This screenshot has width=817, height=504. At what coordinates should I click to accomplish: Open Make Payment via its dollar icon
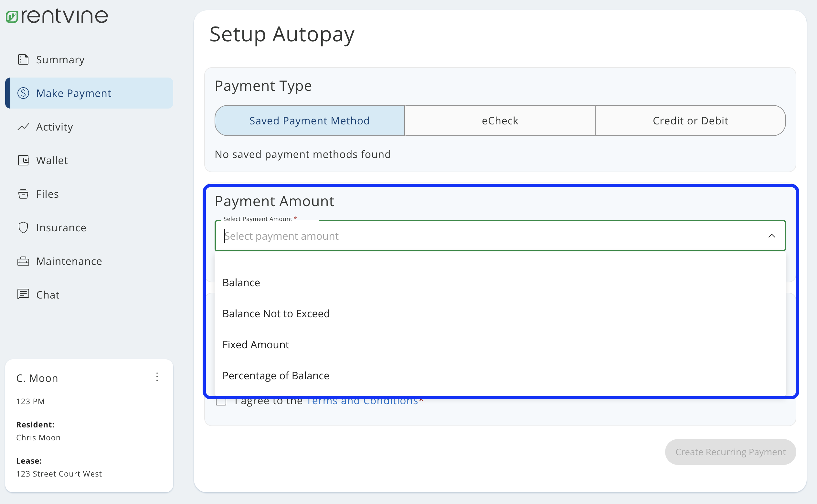click(x=23, y=93)
